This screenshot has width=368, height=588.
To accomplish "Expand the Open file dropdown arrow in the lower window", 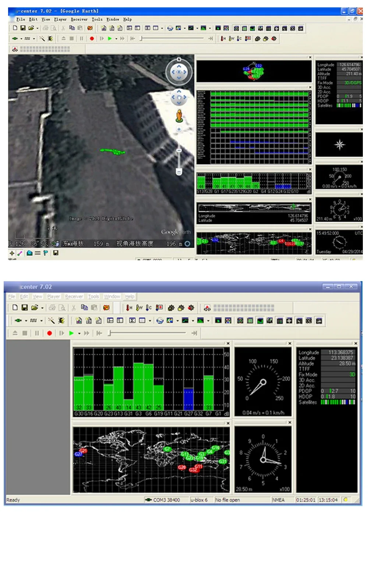I will tap(42, 308).
